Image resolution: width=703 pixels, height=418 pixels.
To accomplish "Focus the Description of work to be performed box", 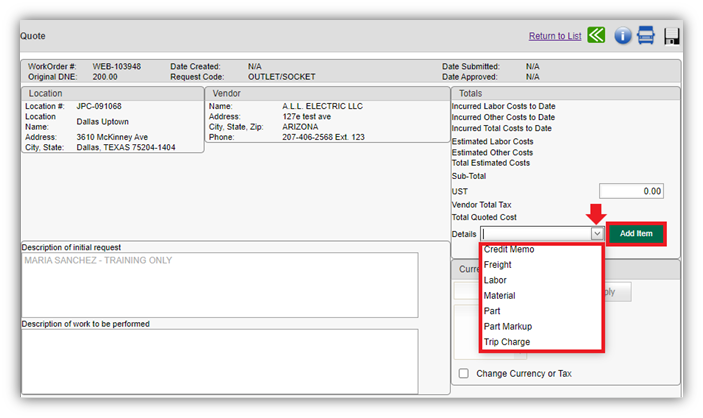I will (x=220, y=361).
